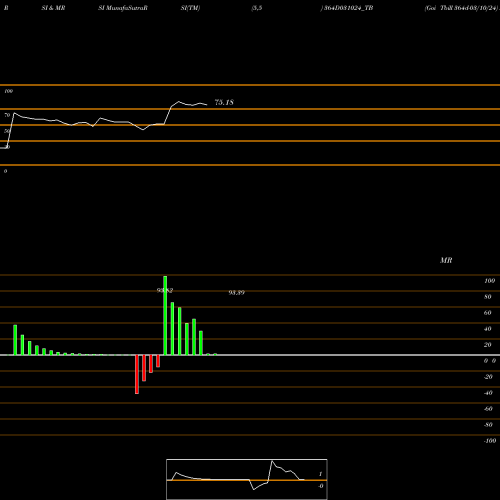The width and height of the screenshot is (500, 500).
Task: Click the 'Goi Tbill 364d 03/10/24' title text
Action: [x=462, y=8]
